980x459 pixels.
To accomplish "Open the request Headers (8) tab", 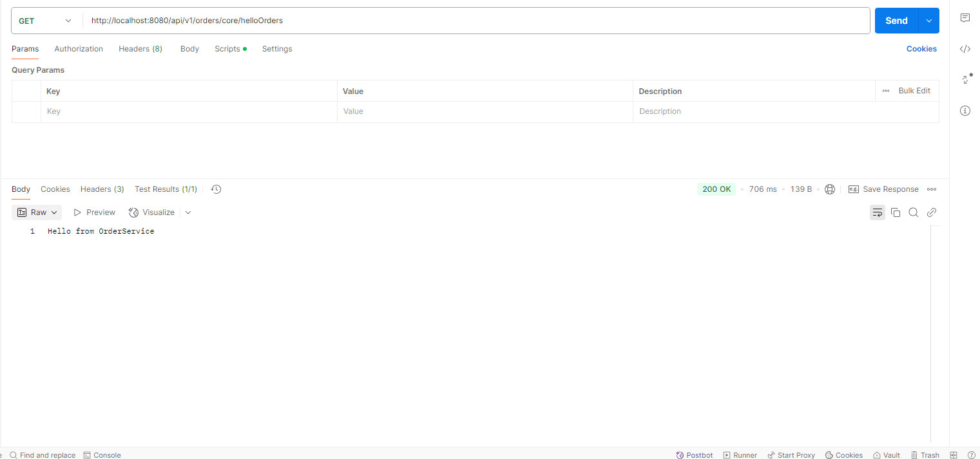I will click(140, 49).
